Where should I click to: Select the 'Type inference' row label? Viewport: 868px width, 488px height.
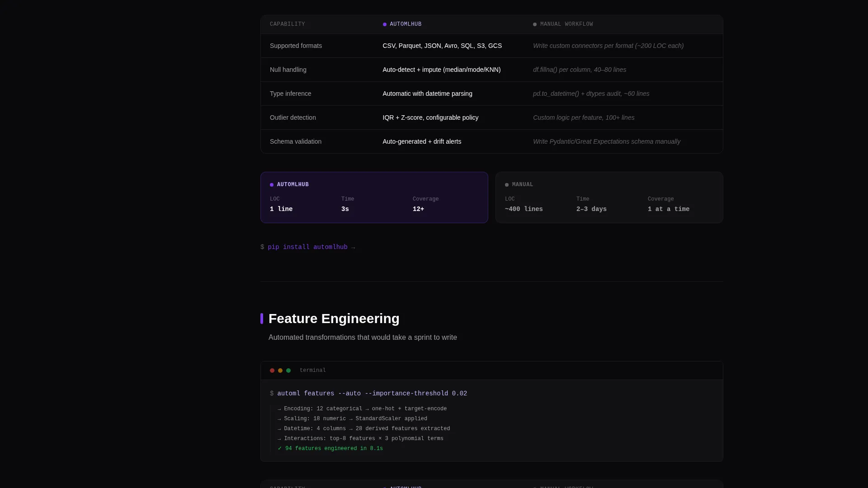tap(291, 94)
